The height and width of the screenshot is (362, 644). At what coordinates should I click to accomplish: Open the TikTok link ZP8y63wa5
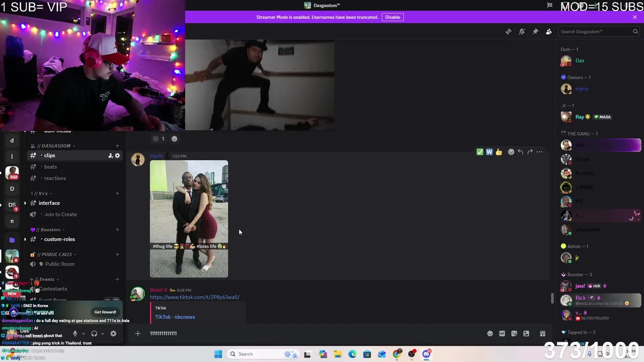(x=195, y=297)
